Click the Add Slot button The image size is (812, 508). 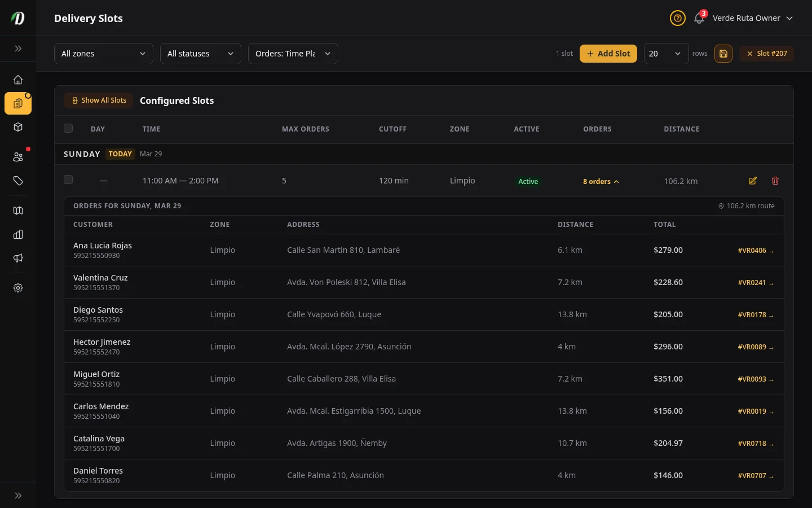608,54
